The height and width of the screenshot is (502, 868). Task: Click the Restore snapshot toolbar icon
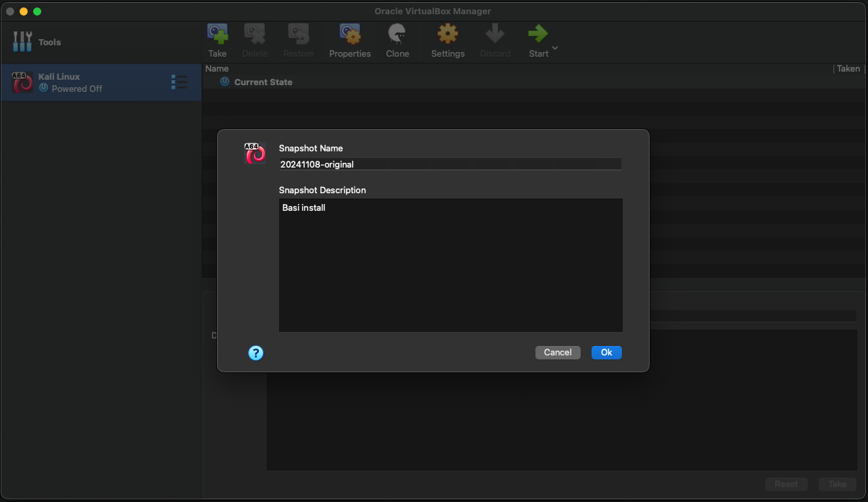298,34
